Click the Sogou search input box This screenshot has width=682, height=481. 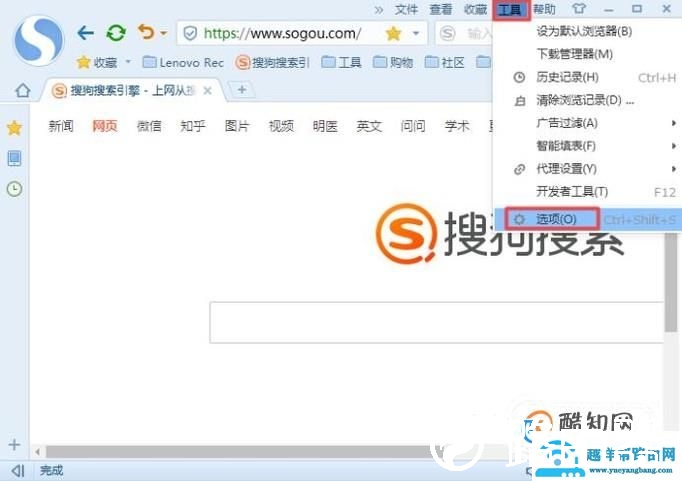tap(437, 322)
